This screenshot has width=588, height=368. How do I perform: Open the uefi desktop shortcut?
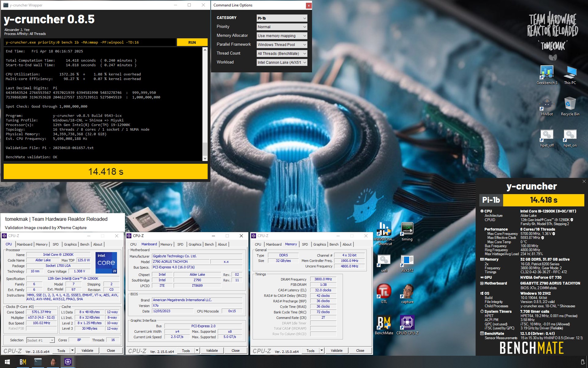pyautogui.click(x=384, y=263)
